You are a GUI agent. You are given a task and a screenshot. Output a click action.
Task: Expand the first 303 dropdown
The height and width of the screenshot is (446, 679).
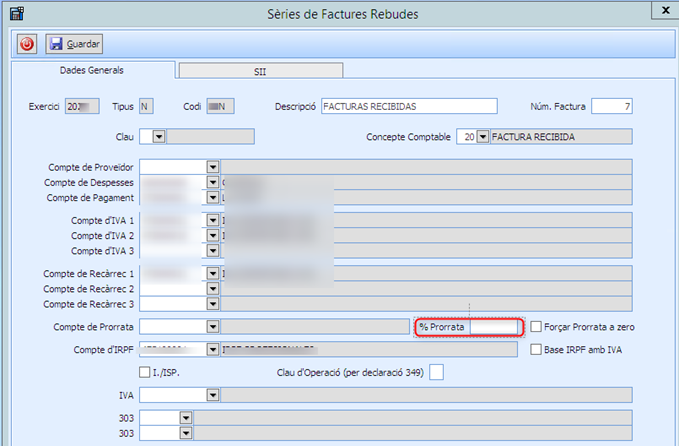pyautogui.click(x=186, y=418)
